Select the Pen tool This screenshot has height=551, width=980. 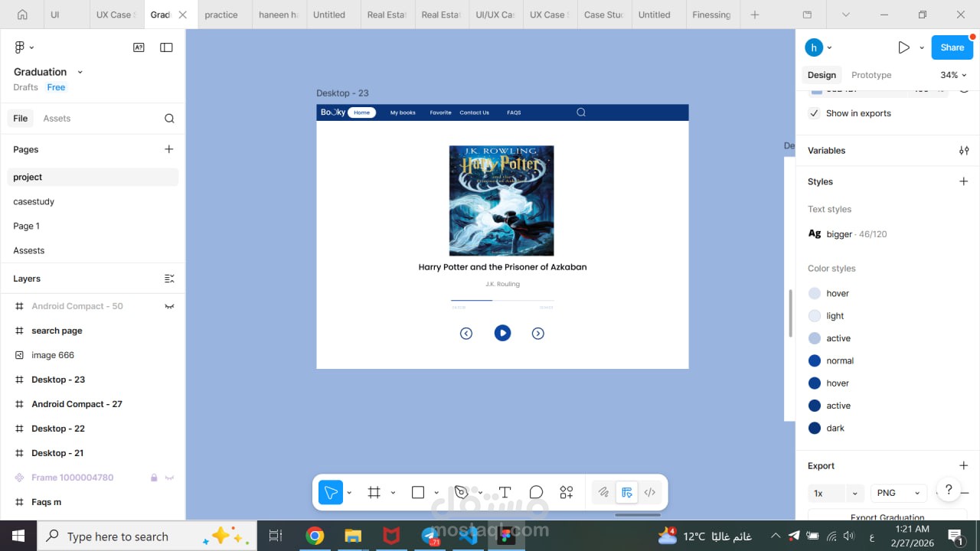pos(461,492)
